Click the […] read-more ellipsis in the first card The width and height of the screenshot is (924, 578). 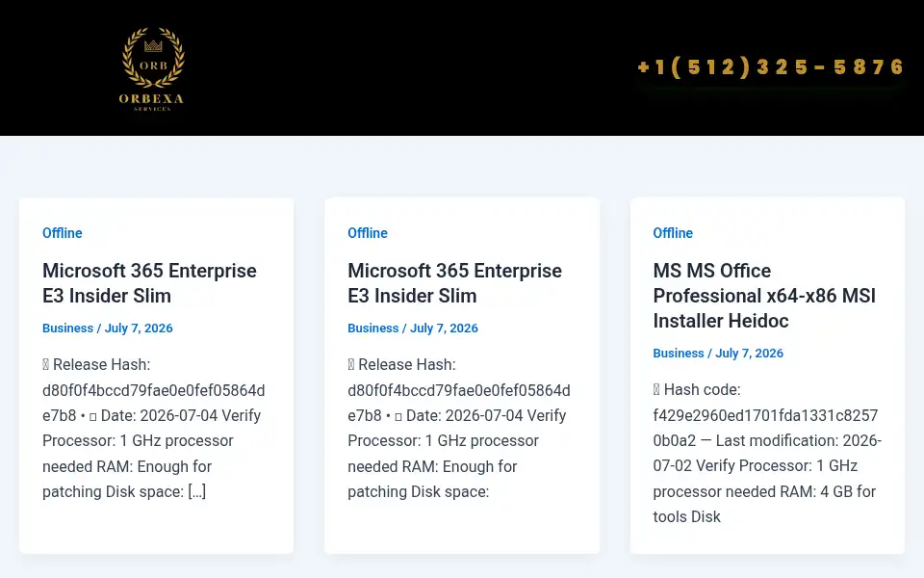pos(196,492)
